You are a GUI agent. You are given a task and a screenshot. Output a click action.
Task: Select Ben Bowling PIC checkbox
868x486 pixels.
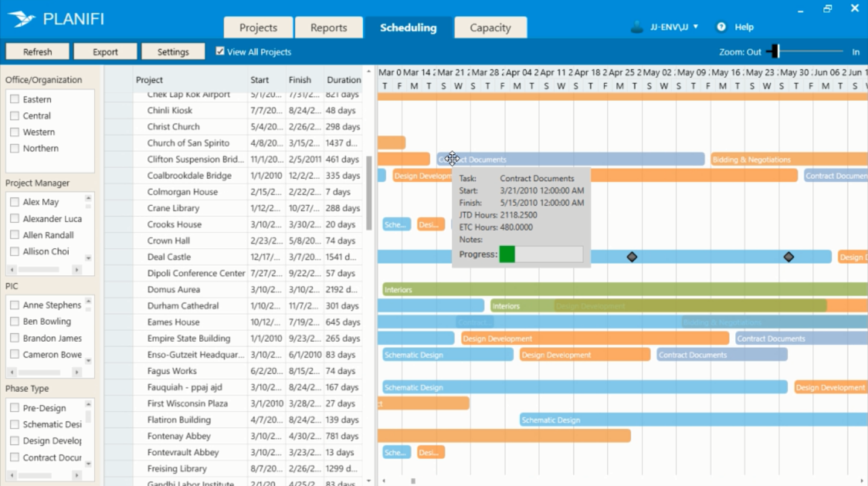14,321
